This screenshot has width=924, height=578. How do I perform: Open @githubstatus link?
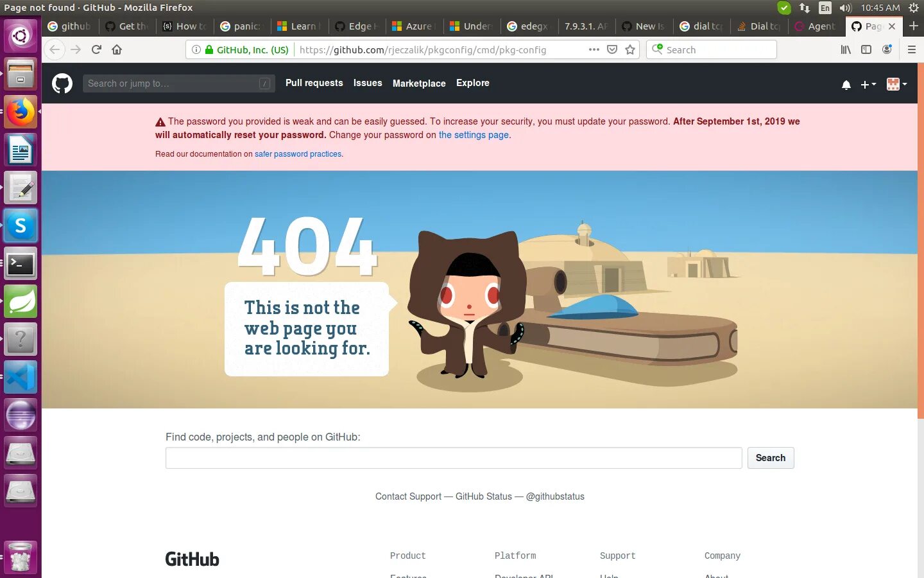tap(555, 496)
